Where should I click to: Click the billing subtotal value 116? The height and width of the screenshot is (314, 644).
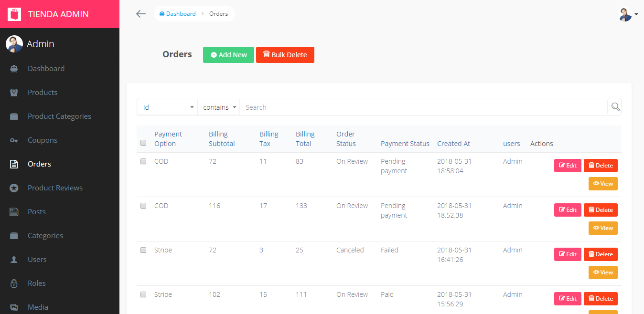coord(215,206)
